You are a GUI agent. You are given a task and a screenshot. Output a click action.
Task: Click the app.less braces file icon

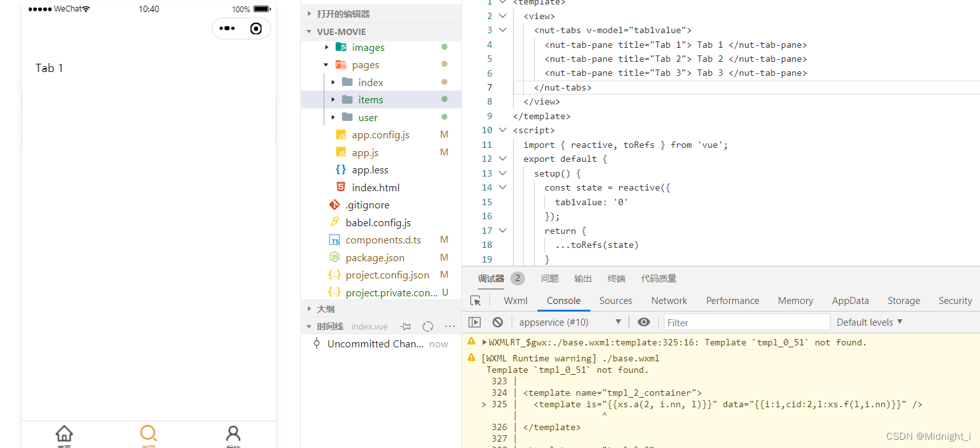(341, 170)
